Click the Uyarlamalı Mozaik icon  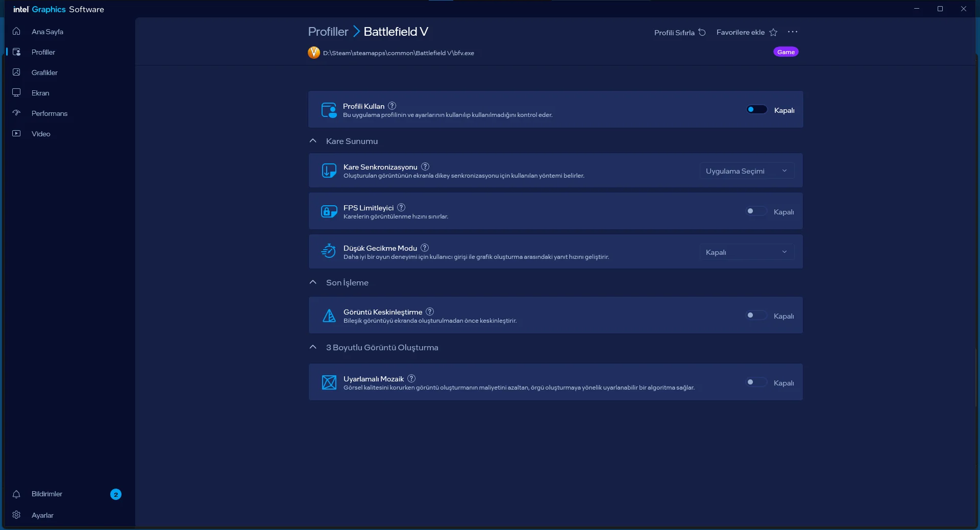point(329,382)
